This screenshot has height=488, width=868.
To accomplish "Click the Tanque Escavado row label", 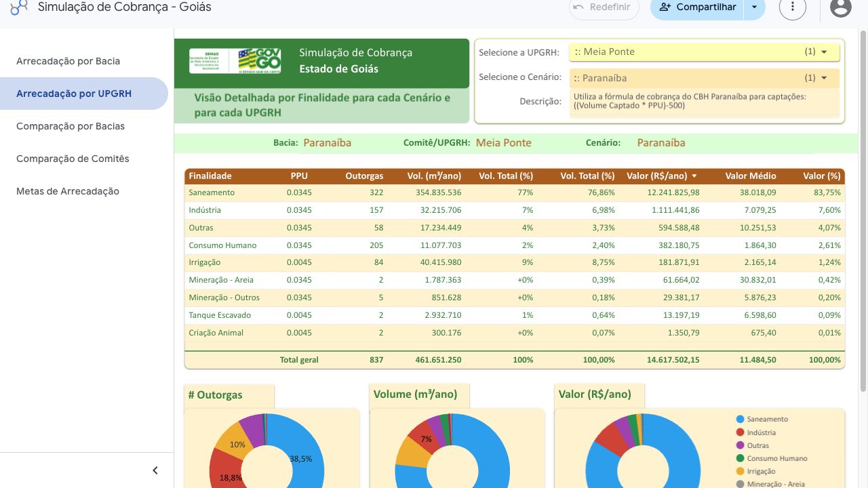I will pyautogui.click(x=220, y=315).
